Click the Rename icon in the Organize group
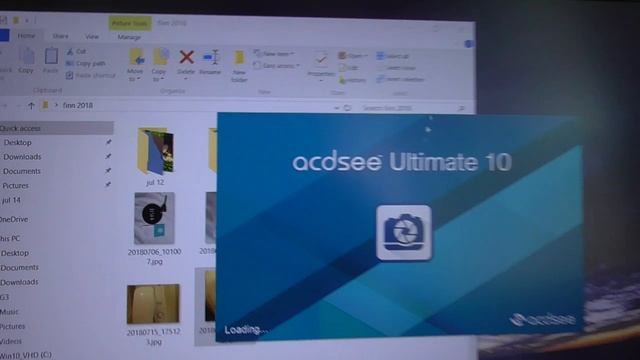 coord(211,57)
